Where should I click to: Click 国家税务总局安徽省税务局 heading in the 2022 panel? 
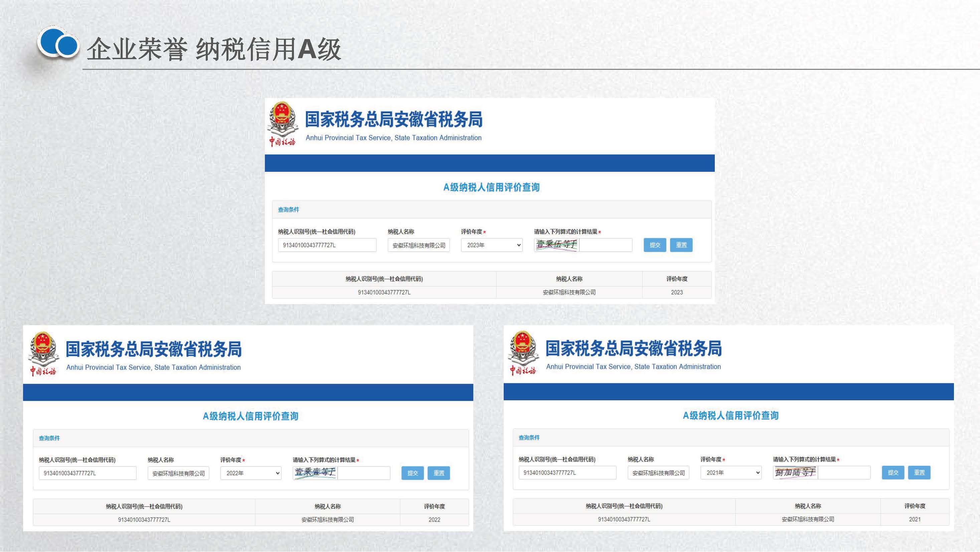154,349
